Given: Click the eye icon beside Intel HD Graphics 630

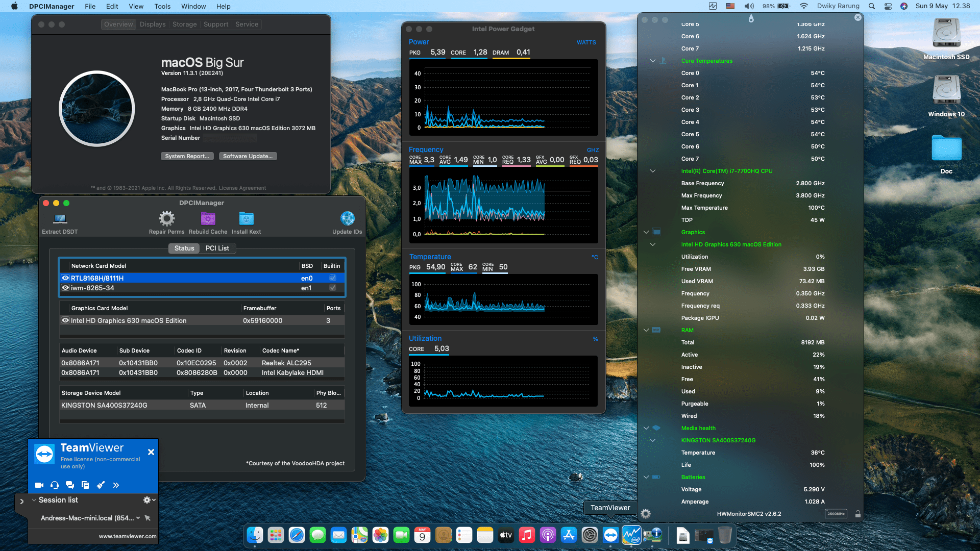Looking at the screenshot, I should pyautogui.click(x=65, y=320).
